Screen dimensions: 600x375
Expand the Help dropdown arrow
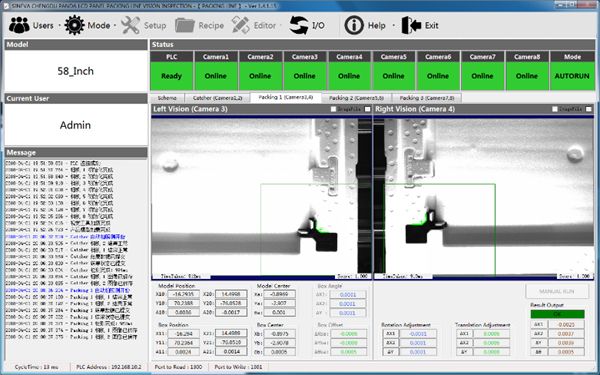[393, 26]
